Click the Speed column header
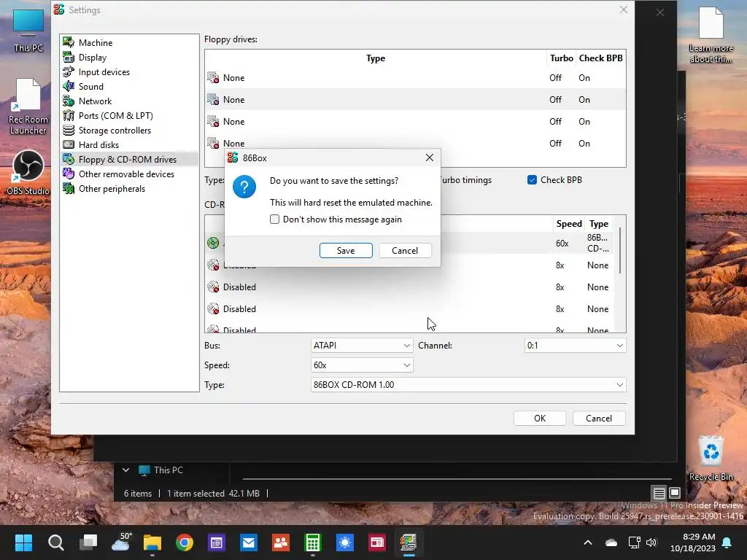The image size is (747, 560). click(569, 224)
